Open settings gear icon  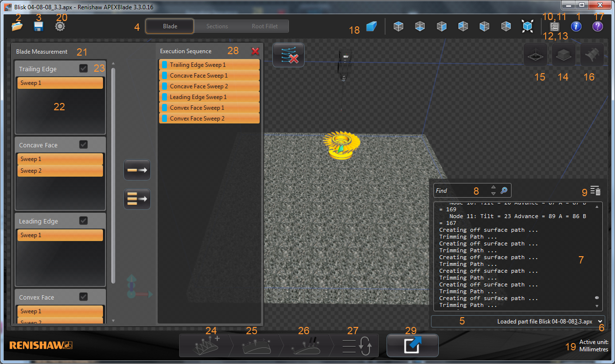(60, 26)
